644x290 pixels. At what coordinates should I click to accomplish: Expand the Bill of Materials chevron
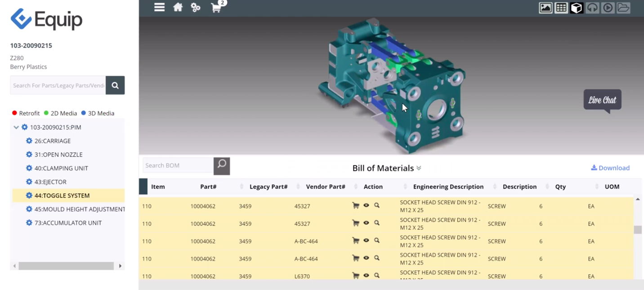pyautogui.click(x=419, y=168)
